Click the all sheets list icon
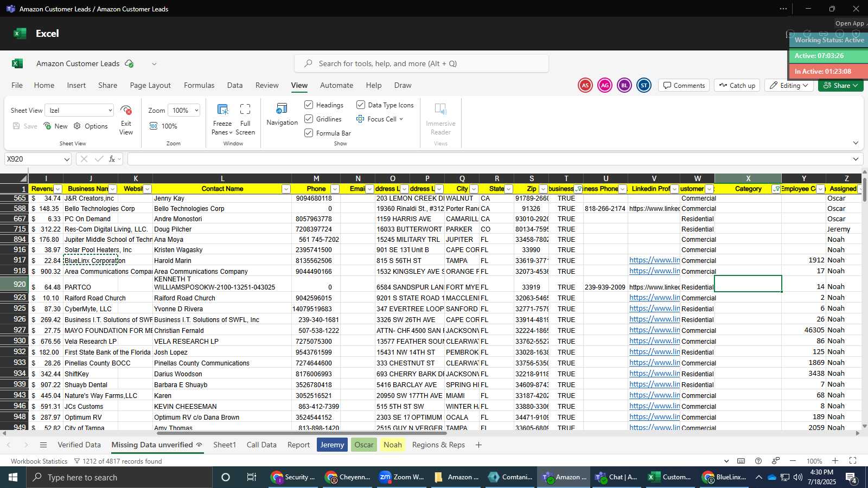This screenshot has width=868, height=488. (43, 445)
